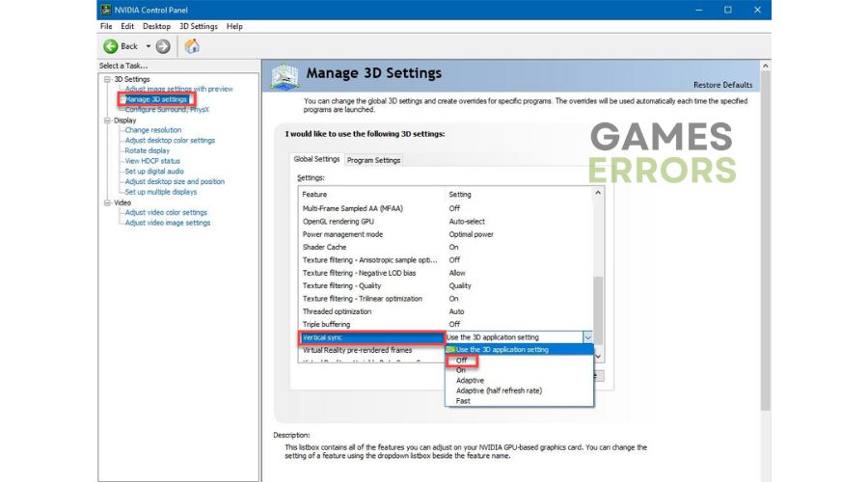
Task: Open the File menu
Action: click(106, 26)
